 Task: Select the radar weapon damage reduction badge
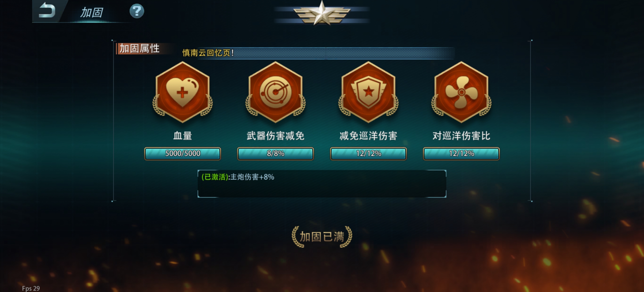pos(275,92)
